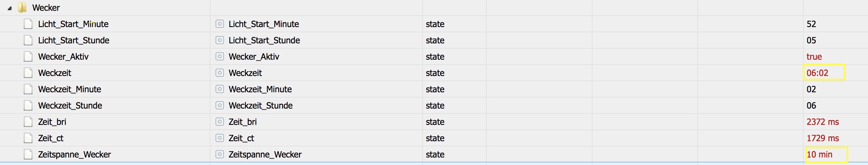Viewport: 868px width, 165px height.
Task: Click the Zeit_bri value 2372 ms
Action: pos(823,122)
